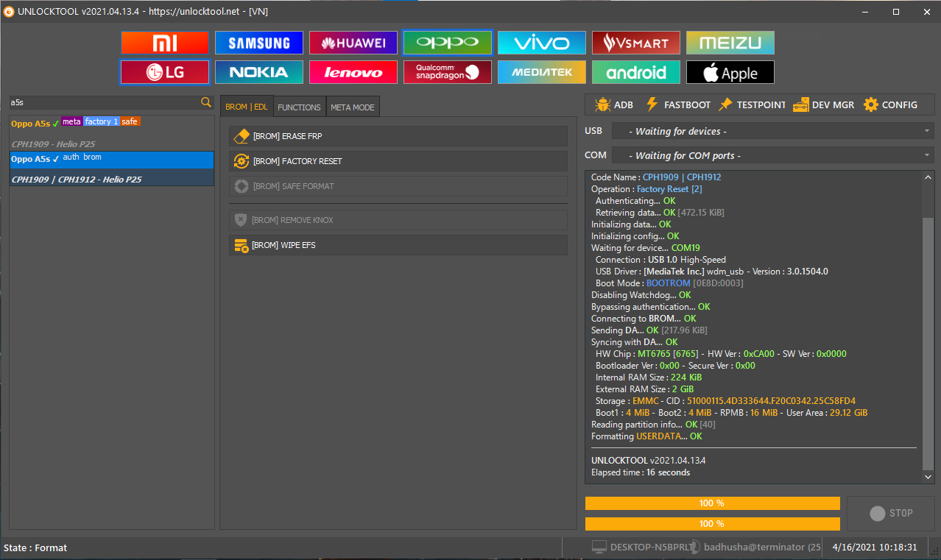The height and width of the screenshot is (560, 941).
Task: Choose the MediaTek platform tile
Action: tap(542, 72)
